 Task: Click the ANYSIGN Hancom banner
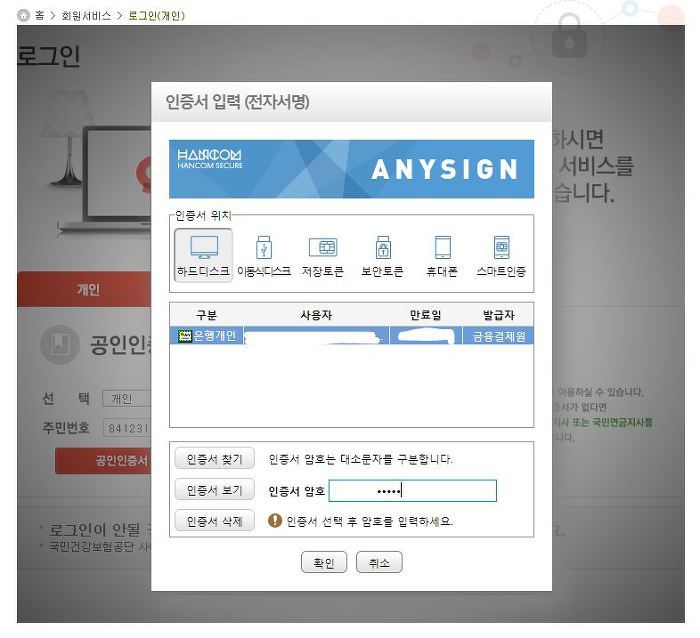tap(351, 169)
